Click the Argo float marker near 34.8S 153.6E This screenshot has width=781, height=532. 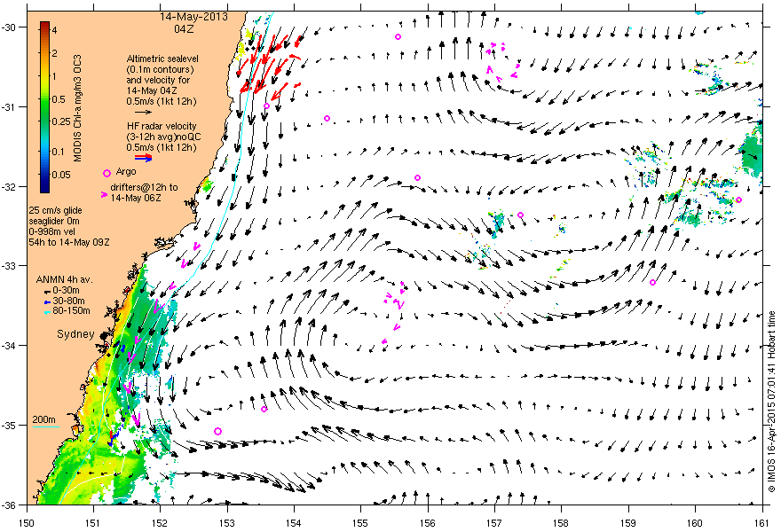tap(264, 409)
